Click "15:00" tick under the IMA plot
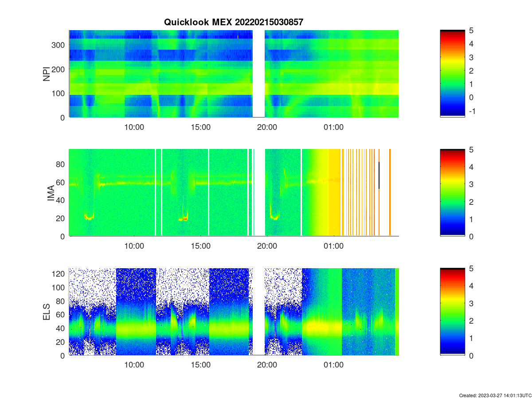The width and height of the screenshot is (532, 399). 200,246
